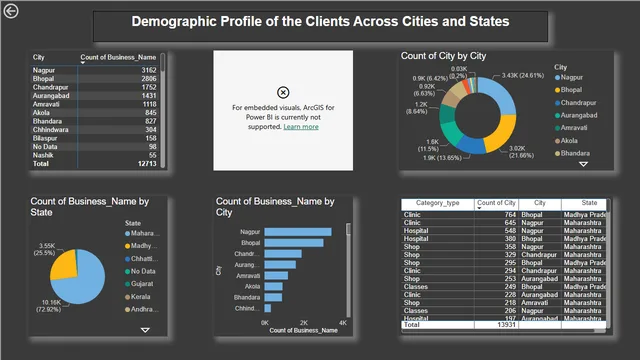Go back using the circled arrow icon
Viewport: 640px width, 360px height.
[11, 11]
